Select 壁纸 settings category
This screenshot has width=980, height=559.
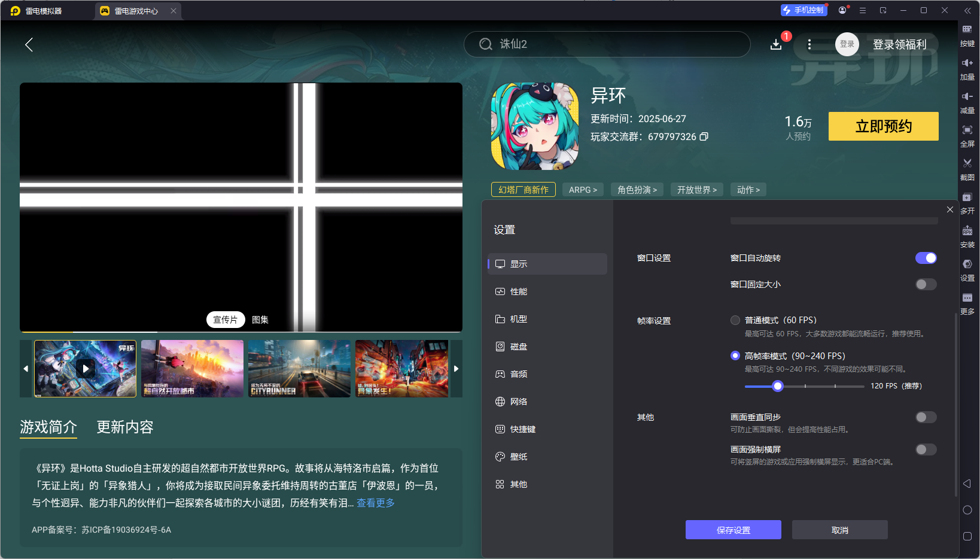547,457
